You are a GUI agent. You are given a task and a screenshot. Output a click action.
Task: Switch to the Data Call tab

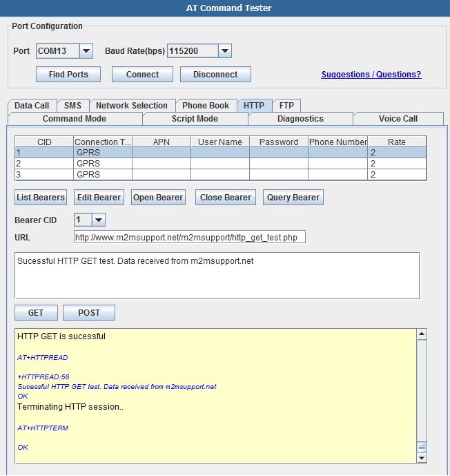point(32,105)
